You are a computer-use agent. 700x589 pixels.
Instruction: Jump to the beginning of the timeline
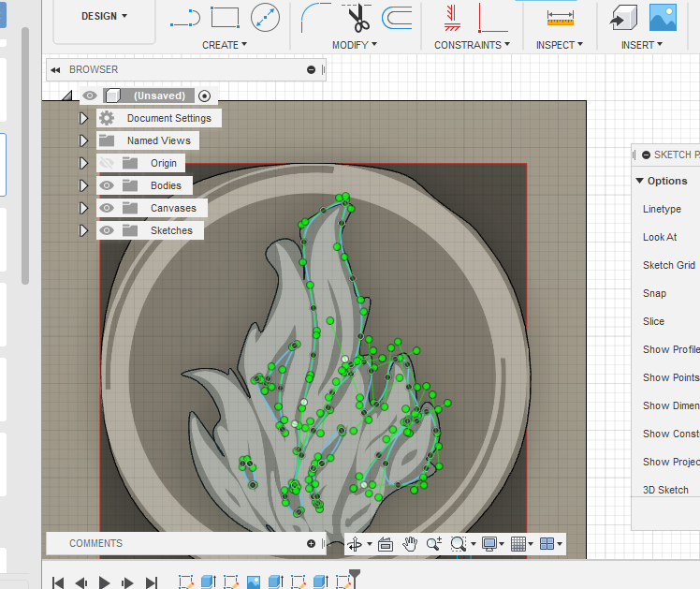pos(58,582)
